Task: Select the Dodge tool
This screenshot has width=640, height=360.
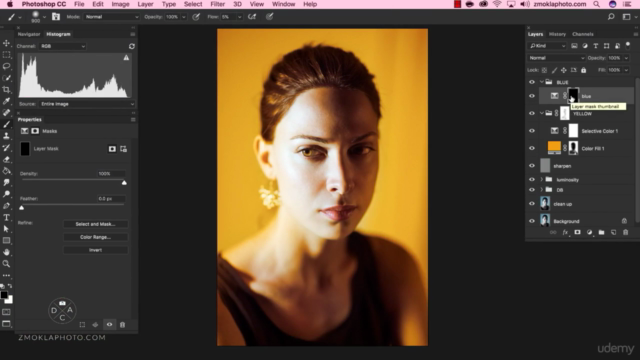Action: pos(6,194)
